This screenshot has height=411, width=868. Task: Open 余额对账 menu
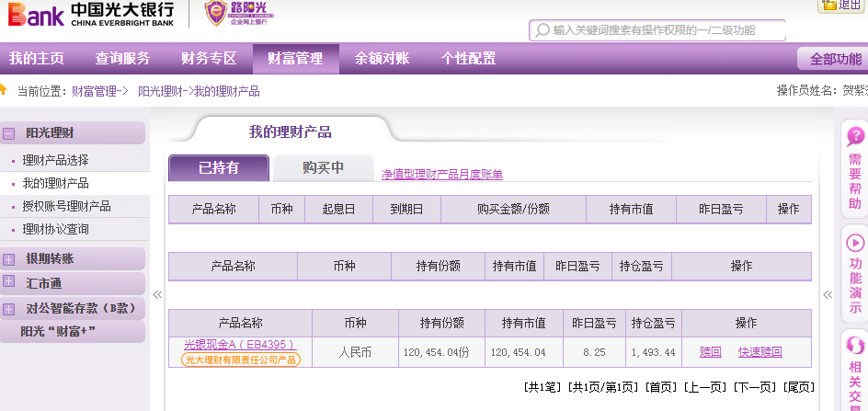click(x=382, y=58)
